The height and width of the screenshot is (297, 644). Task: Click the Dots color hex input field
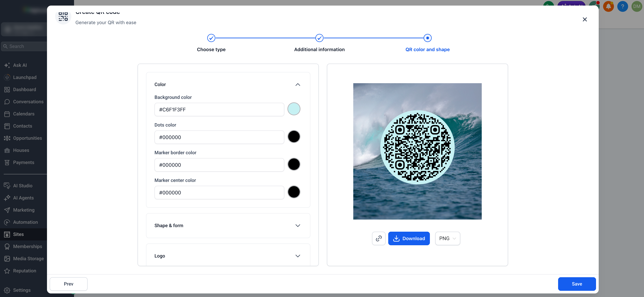pos(219,137)
